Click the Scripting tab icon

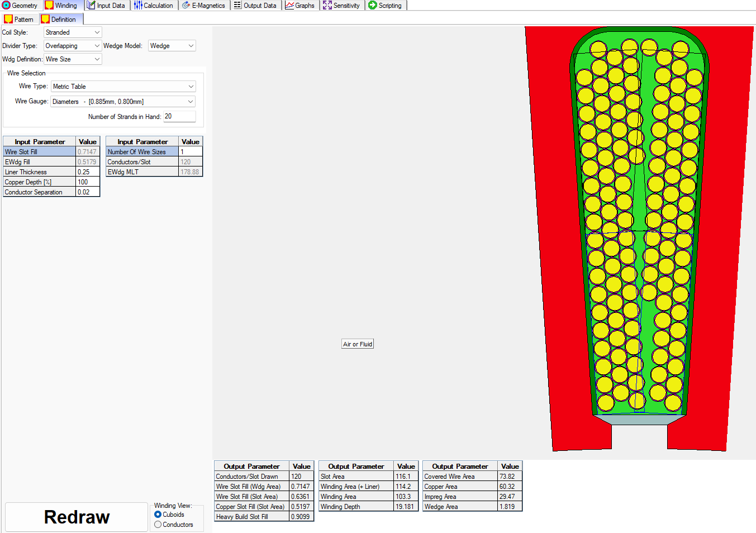373,6
